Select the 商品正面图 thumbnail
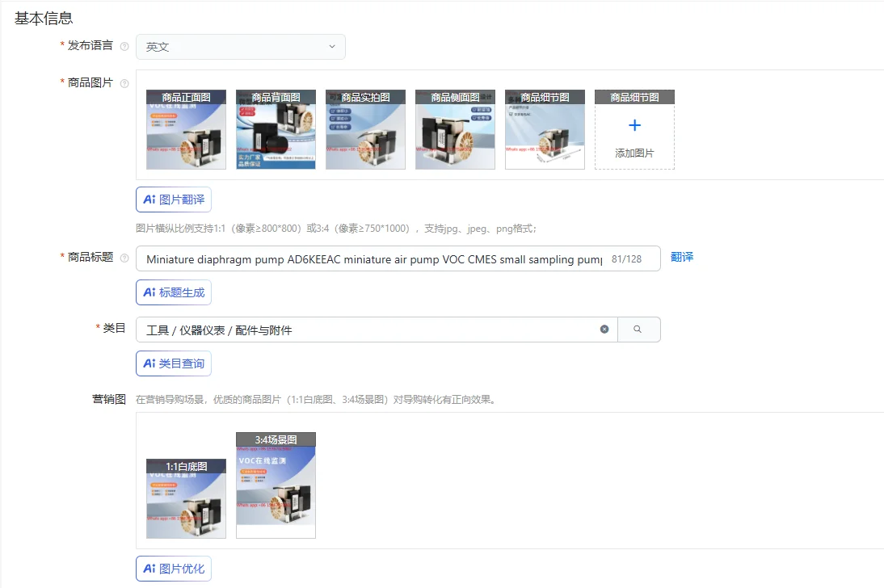 click(x=186, y=130)
